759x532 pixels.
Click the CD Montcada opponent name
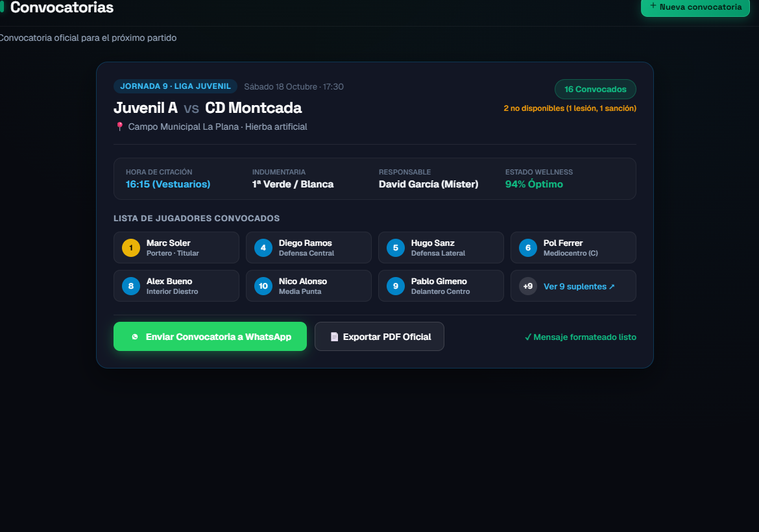[x=253, y=108]
